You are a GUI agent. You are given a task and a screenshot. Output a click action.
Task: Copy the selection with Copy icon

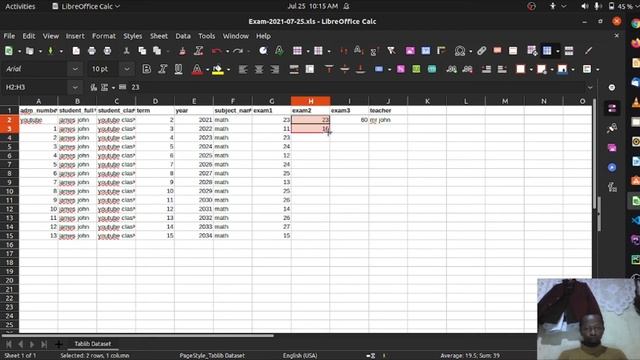[142, 51]
